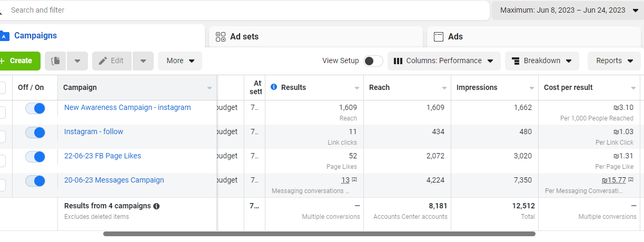
Task: Click the Results column info icon
Action: (x=274, y=87)
